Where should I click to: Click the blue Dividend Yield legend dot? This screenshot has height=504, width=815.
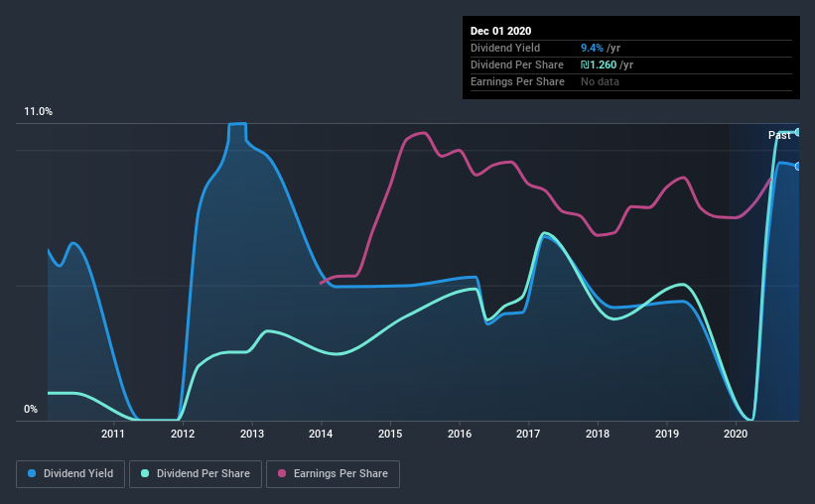32,473
